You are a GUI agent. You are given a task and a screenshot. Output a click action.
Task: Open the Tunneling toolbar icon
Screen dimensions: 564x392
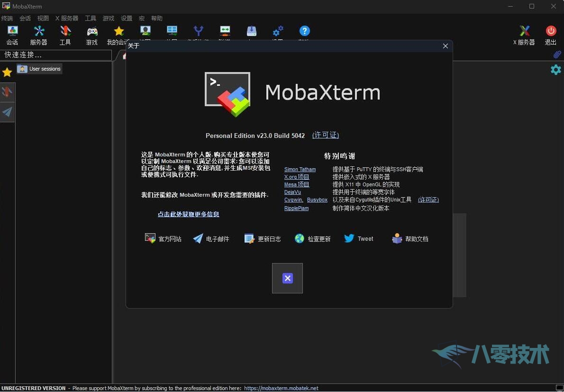point(225,31)
